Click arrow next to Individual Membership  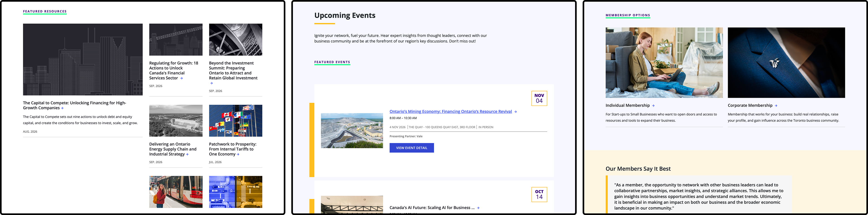point(653,106)
